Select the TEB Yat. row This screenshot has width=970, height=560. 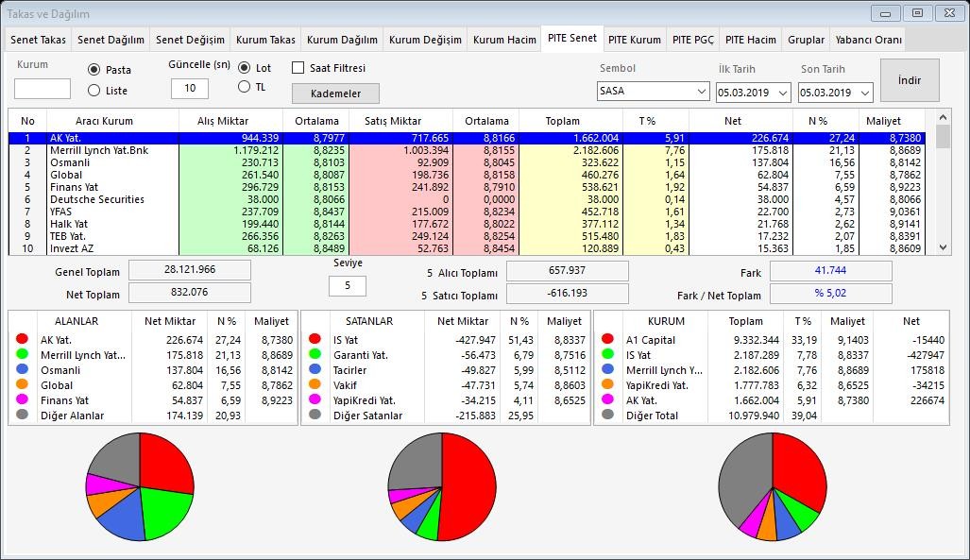point(467,236)
